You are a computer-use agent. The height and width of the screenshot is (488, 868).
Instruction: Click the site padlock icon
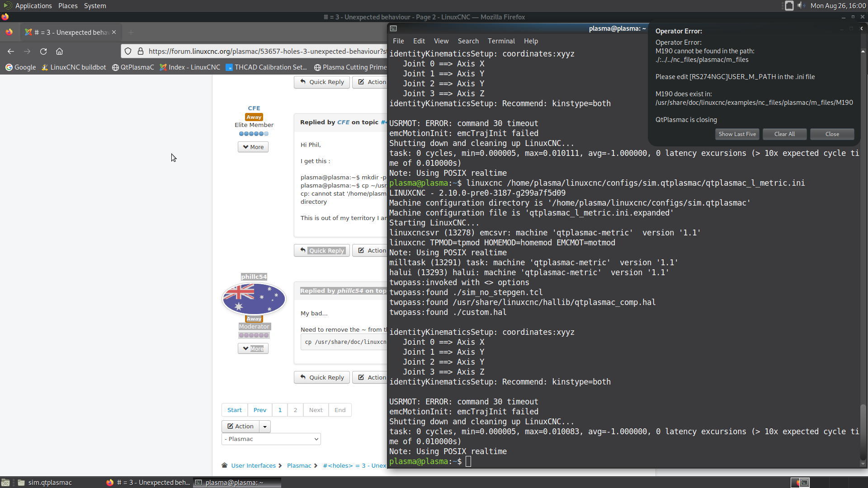pyautogui.click(x=140, y=52)
